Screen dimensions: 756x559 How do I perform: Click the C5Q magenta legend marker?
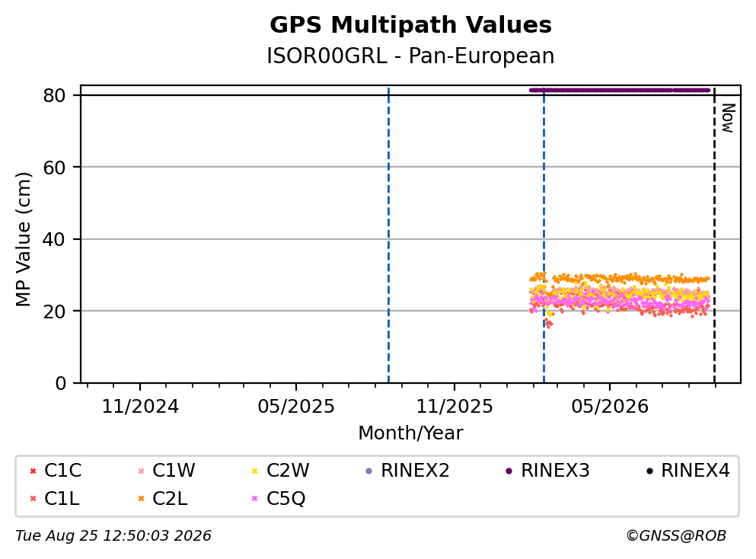tap(255, 499)
